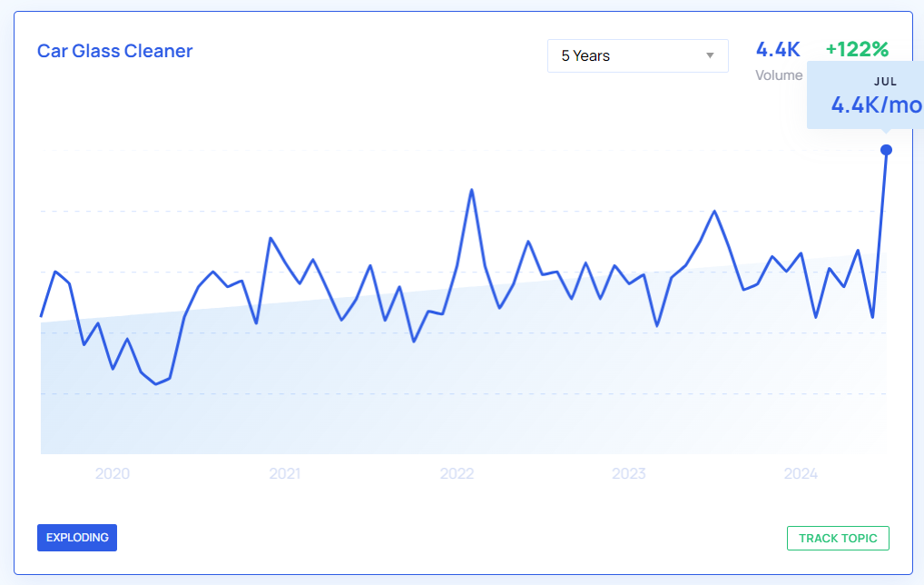Click the "Volume" label under 4.4K
Viewport: 924px width, 585px height.
[778, 75]
